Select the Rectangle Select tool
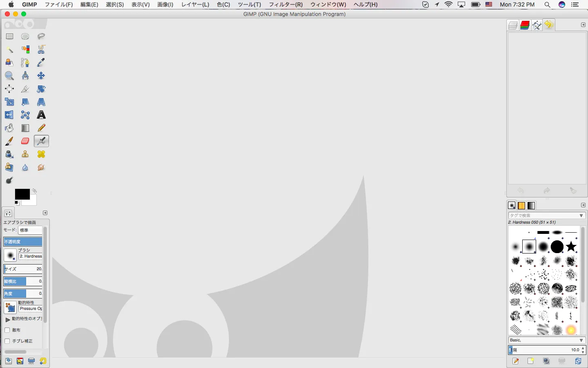Image resolution: width=588 pixels, height=368 pixels. coord(9,36)
